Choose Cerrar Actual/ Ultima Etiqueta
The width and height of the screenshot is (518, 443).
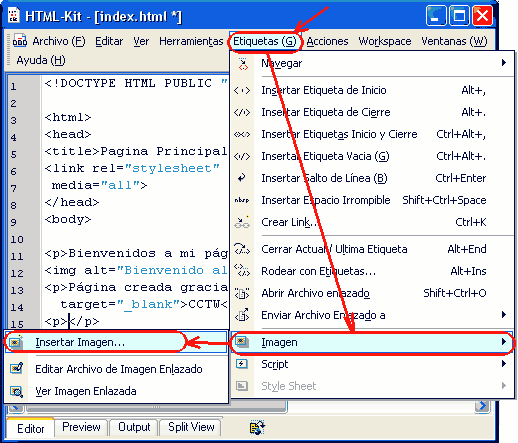(373, 249)
